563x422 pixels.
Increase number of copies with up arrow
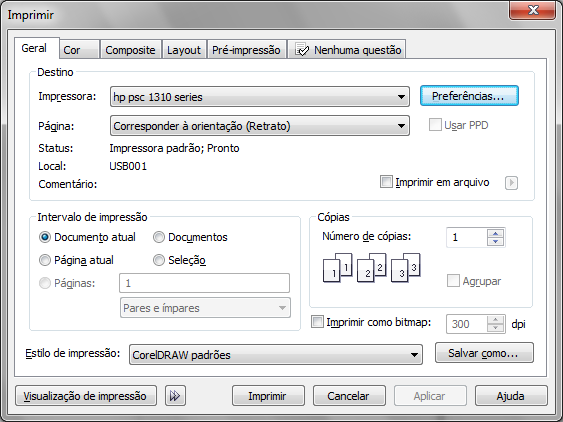tap(495, 233)
